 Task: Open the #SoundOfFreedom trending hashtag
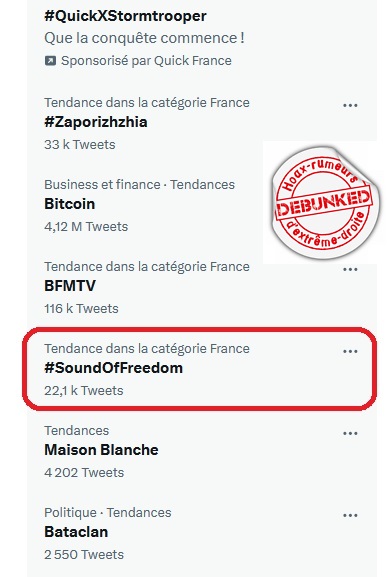tap(113, 368)
